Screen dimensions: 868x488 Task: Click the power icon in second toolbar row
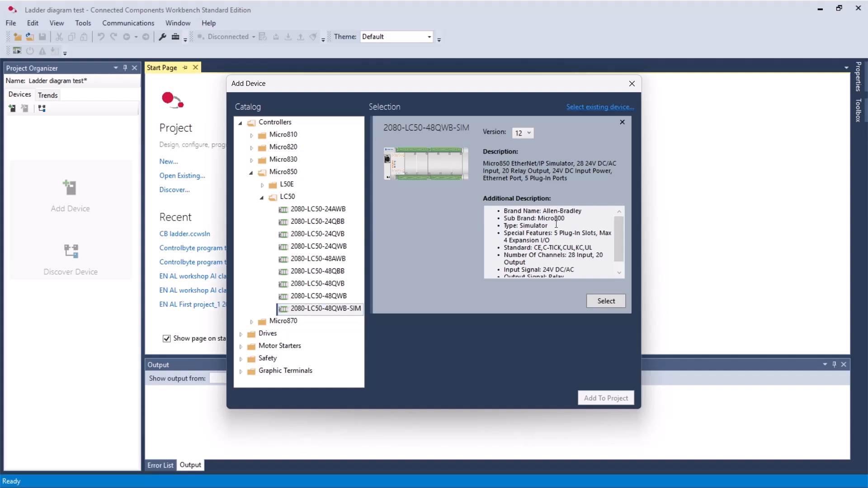(x=30, y=51)
